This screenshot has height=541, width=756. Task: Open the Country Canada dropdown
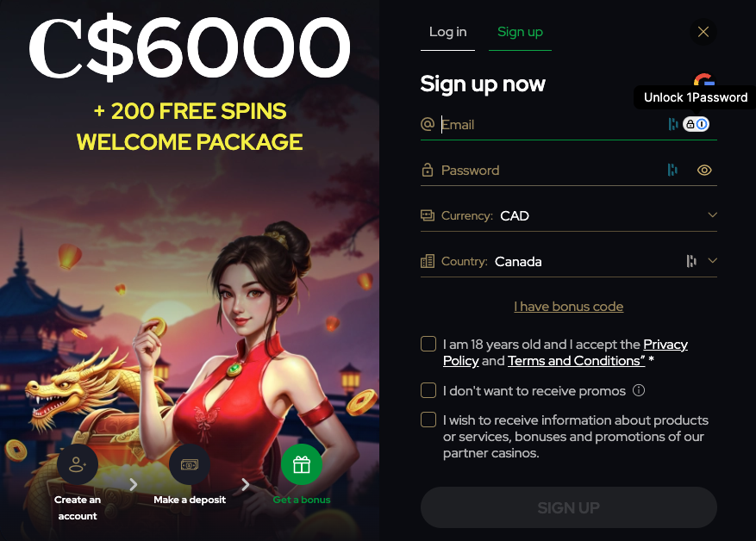pyautogui.click(x=569, y=261)
